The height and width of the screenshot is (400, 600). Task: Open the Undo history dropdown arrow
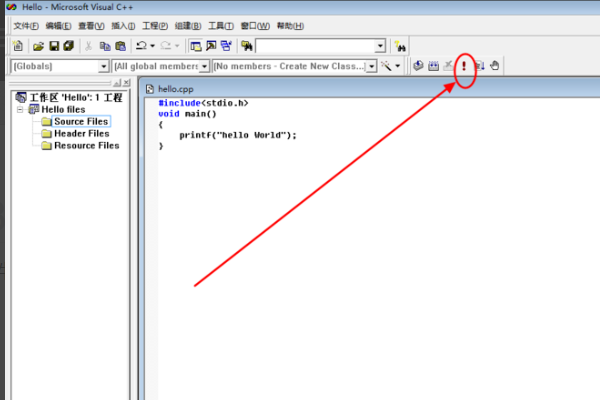coord(152,46)
